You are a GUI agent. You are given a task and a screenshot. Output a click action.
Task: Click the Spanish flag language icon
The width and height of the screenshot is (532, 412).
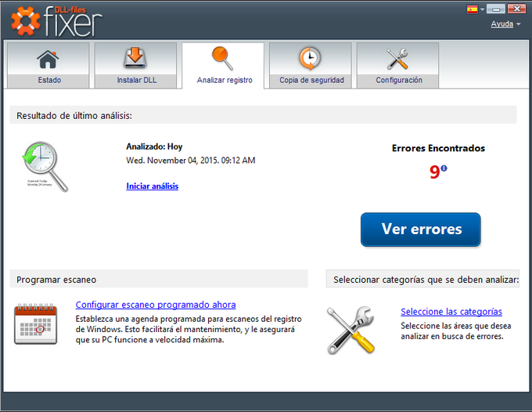(472, 9)
